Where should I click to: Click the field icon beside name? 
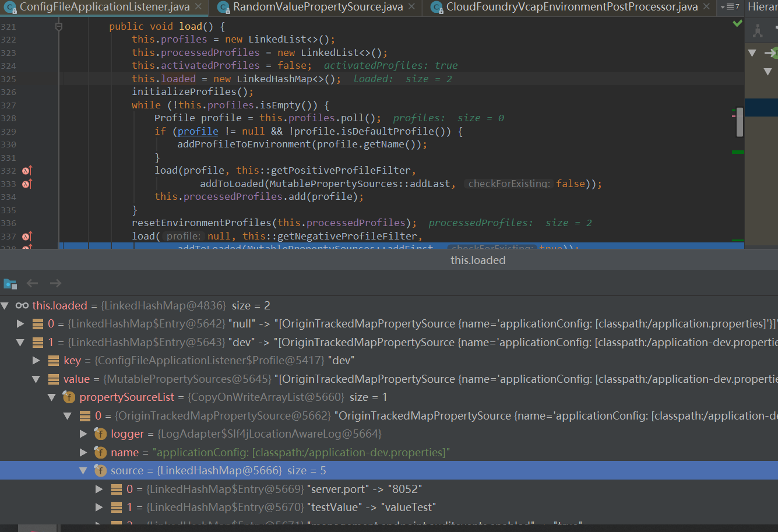(100, 453)
